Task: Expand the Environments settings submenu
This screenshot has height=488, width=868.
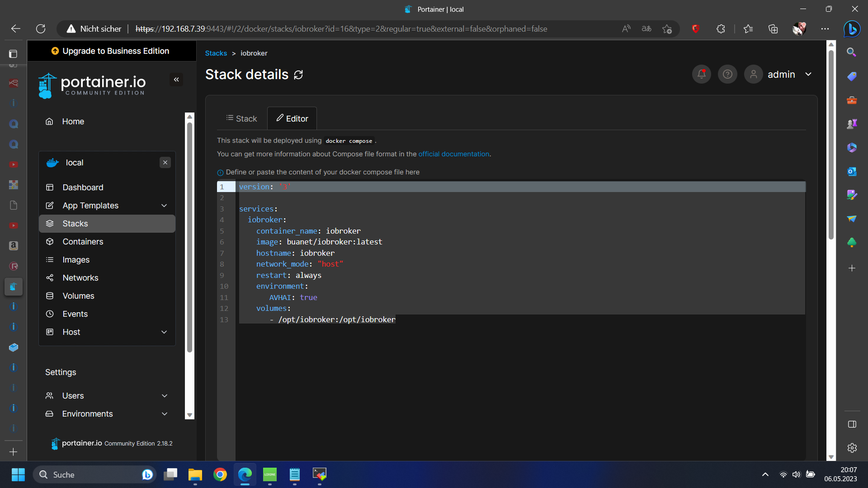Action: 165,414
